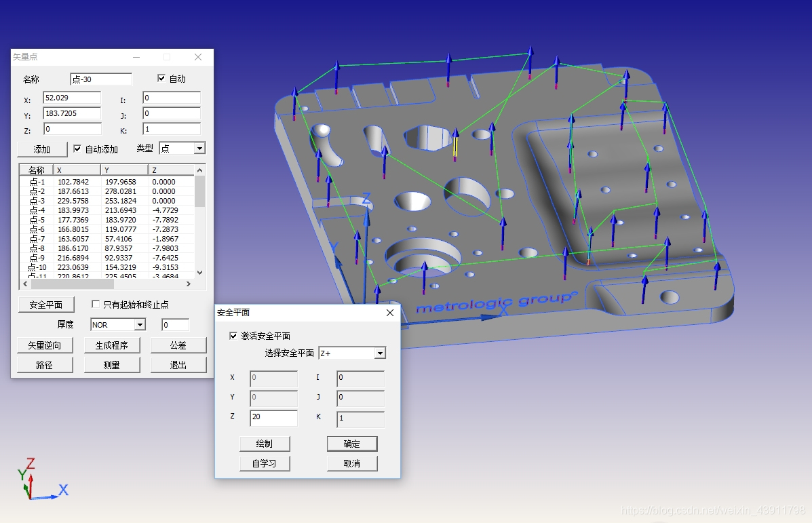Click the K field in safety plane dialog
Image resolution: width=812 pixels, height=523 pixels.
360,419
